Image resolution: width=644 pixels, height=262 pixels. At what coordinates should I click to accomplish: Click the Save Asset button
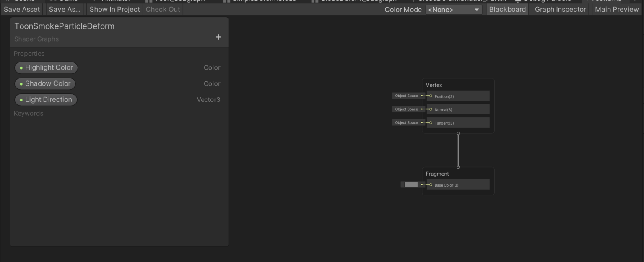(x=21, y=9)
